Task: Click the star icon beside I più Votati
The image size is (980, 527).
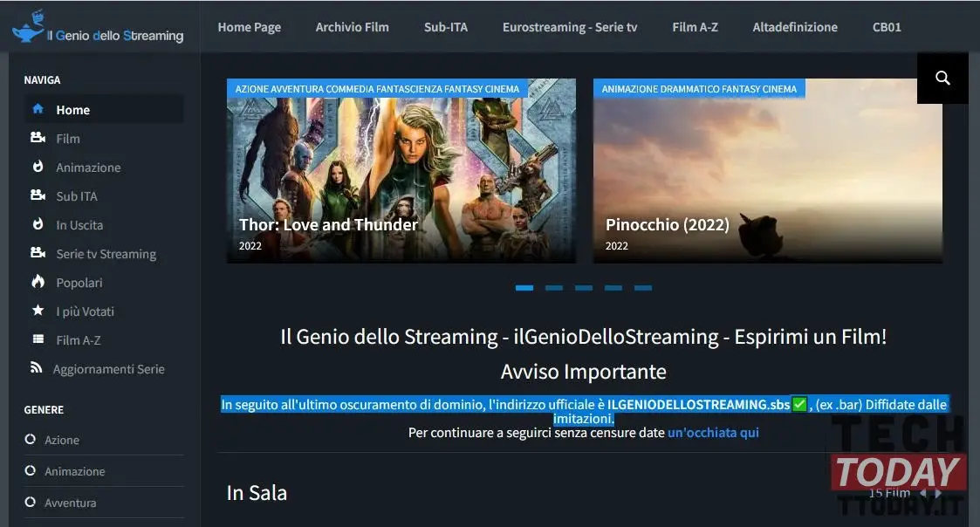Action: point(38,311)
